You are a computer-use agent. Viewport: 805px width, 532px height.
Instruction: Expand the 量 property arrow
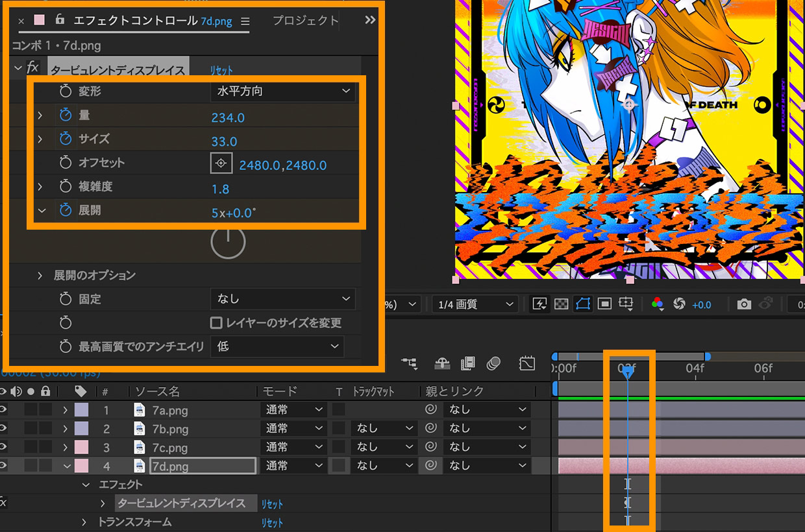40,115
